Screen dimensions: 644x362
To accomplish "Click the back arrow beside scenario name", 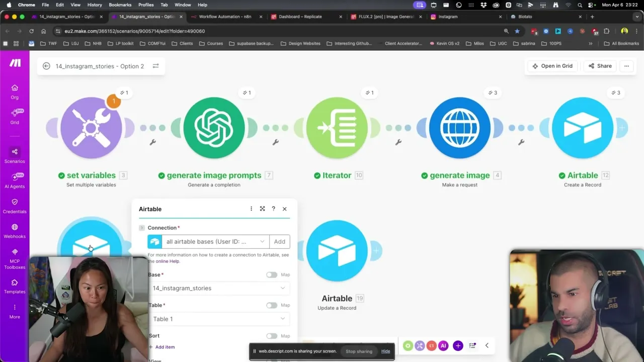I will 46,66.
